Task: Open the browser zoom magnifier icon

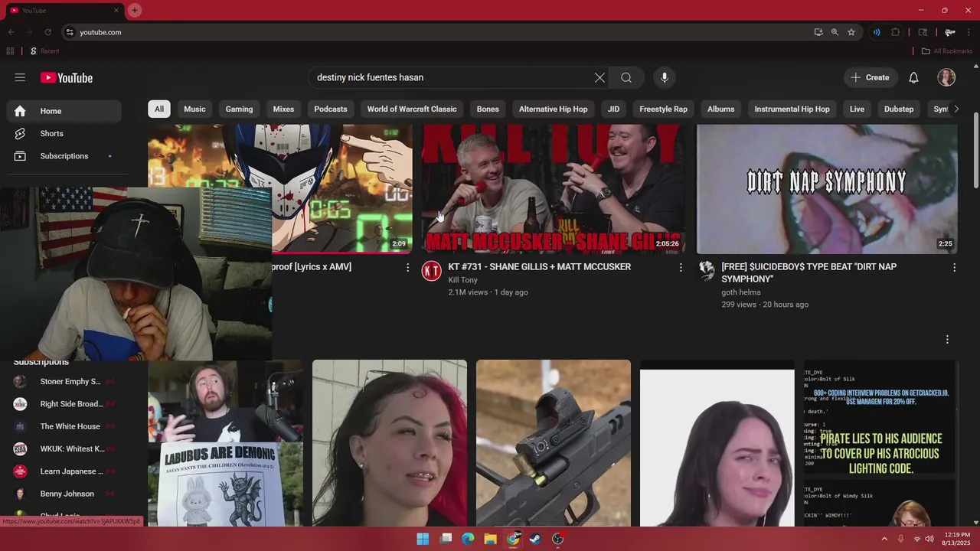Action: [835, 32]
